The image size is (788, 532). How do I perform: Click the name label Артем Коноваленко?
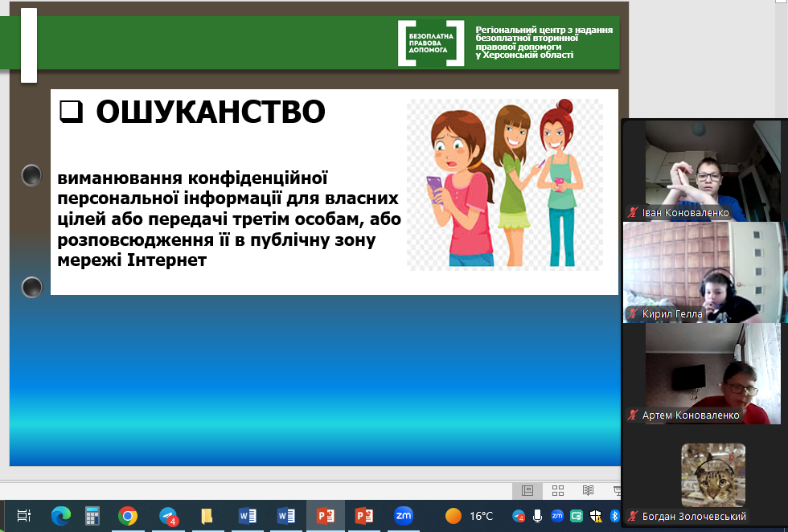click(691, 415)
